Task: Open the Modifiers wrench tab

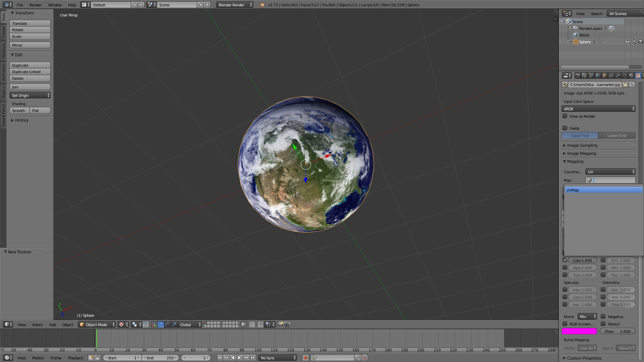Action: [x=618, y=75]
